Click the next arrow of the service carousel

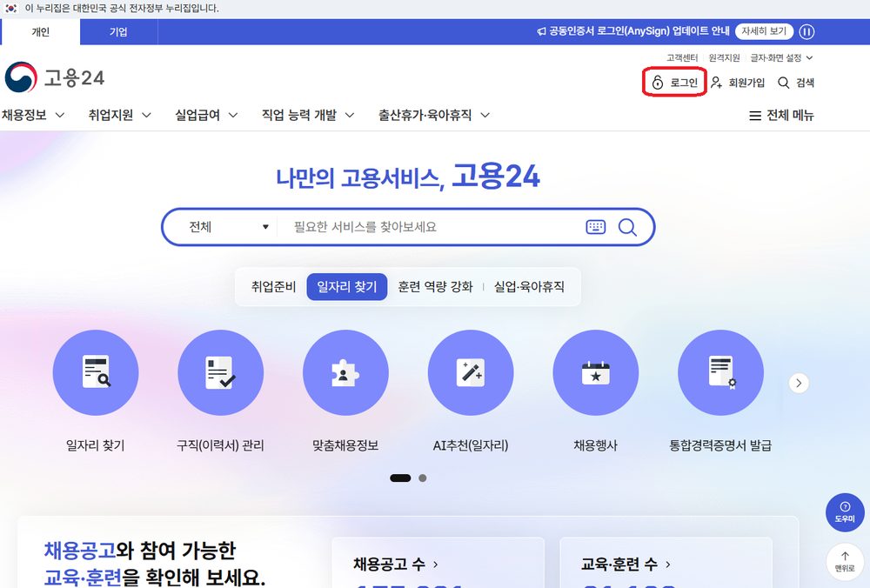[799, 383]
